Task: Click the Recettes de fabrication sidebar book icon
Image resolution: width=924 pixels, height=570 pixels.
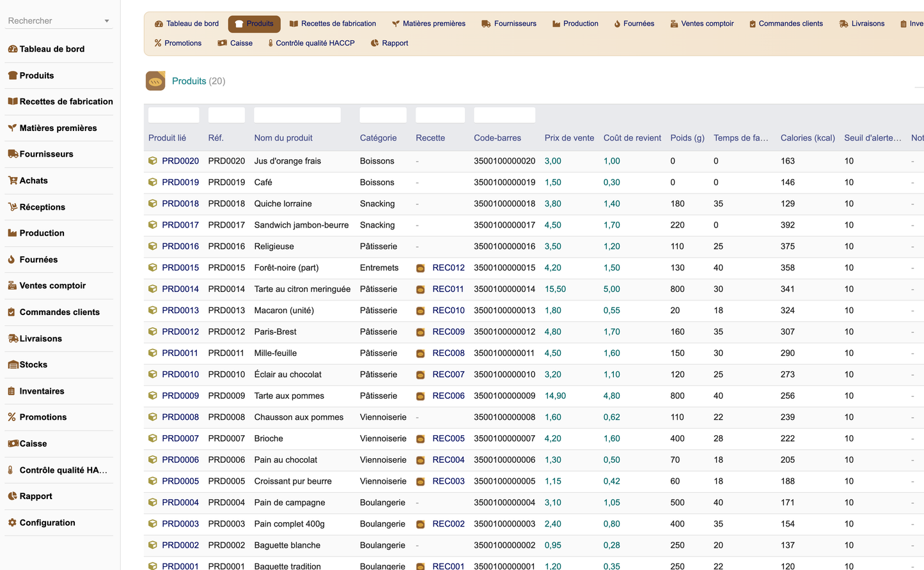Action: (12, 101)
